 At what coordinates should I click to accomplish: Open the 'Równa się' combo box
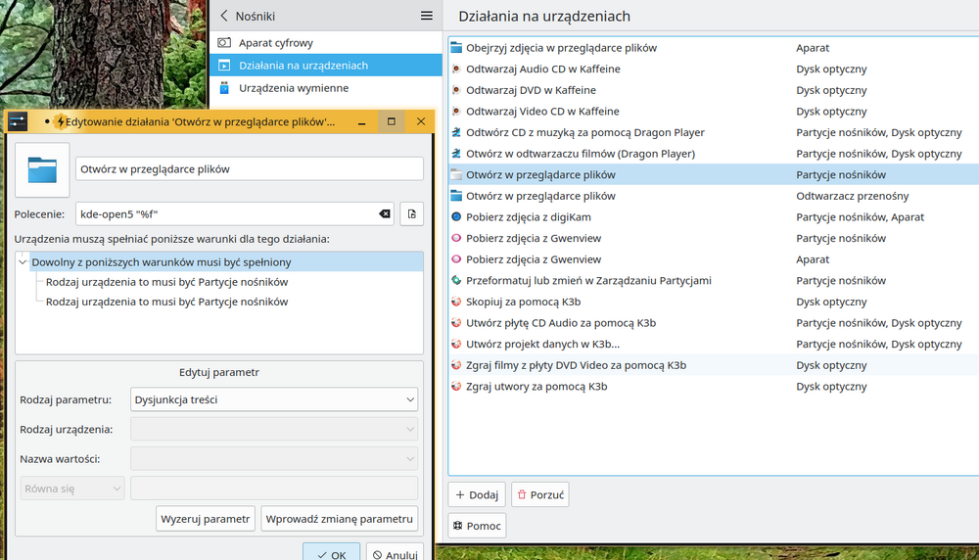pos(71,489)
